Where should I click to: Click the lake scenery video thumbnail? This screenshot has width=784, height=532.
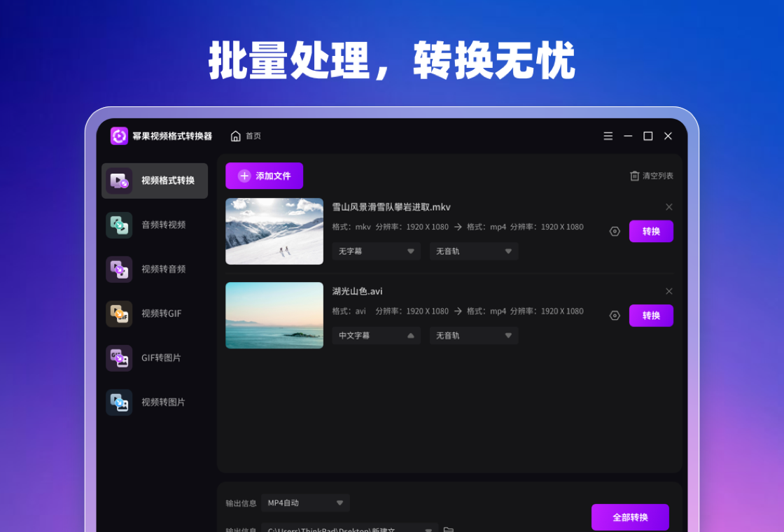pos(274,316)
